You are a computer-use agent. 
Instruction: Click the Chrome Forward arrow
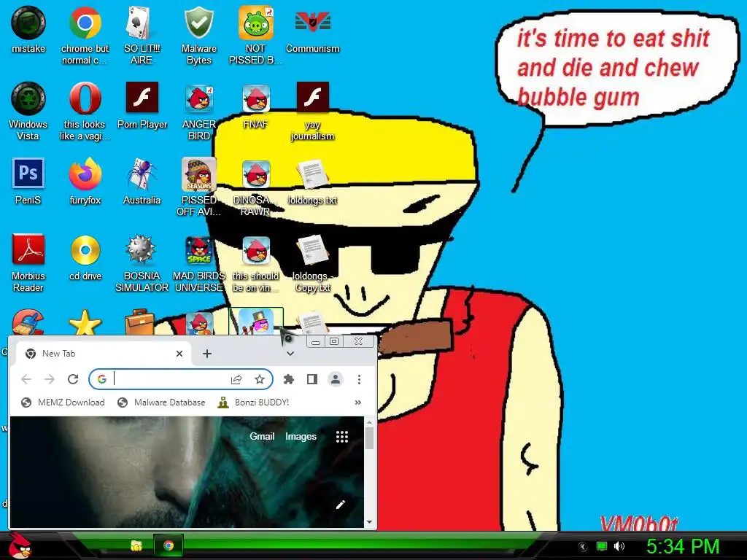click(49, 379)
